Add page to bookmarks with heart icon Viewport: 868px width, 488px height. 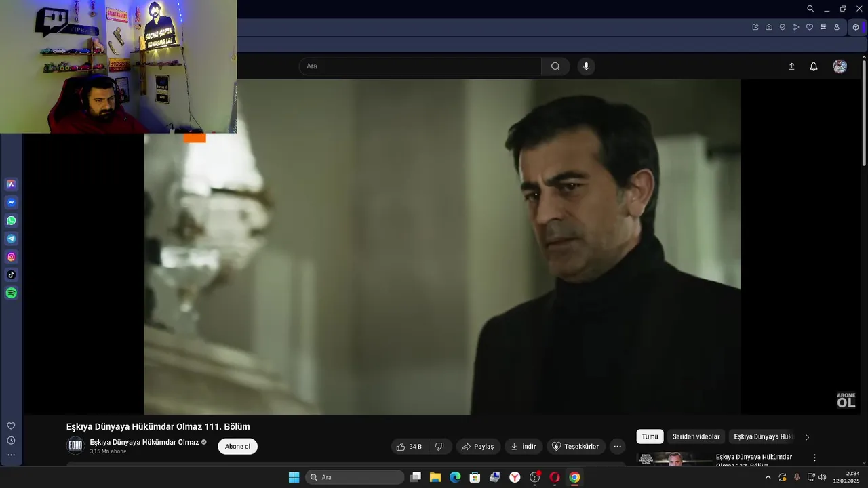(x=810, y=27)
